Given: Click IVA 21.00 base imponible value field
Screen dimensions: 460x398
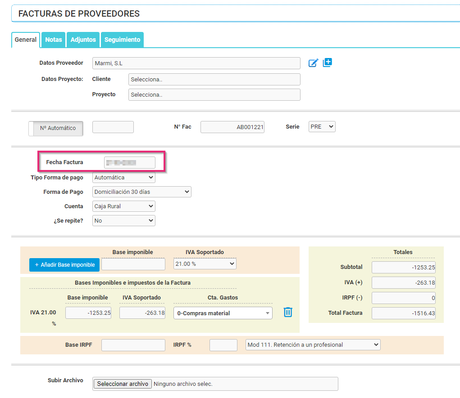Looking at the screenshot, I should [x=88, y=313].
